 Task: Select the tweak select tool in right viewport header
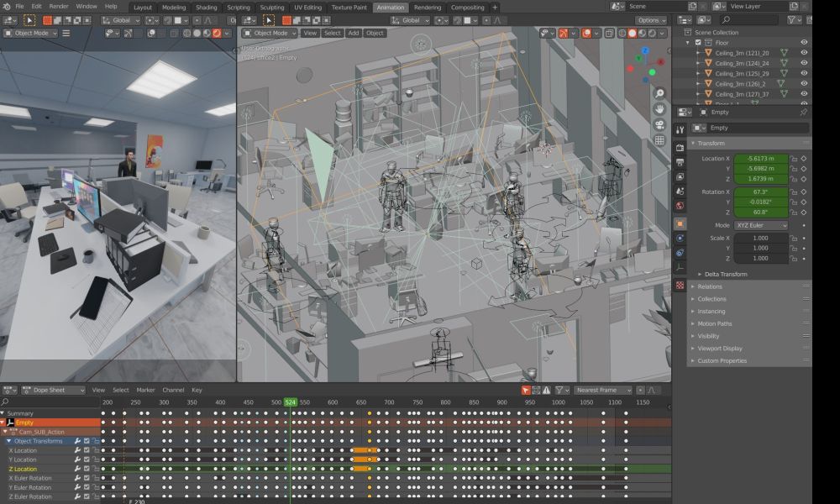click(269, 20)
